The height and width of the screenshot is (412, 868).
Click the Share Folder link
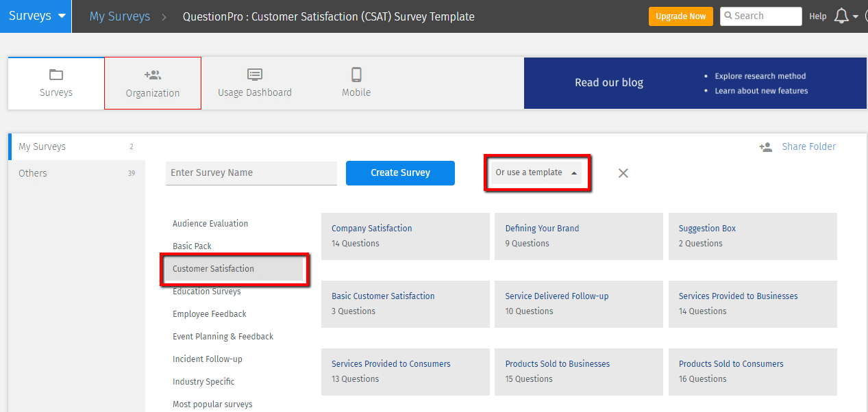809,146
